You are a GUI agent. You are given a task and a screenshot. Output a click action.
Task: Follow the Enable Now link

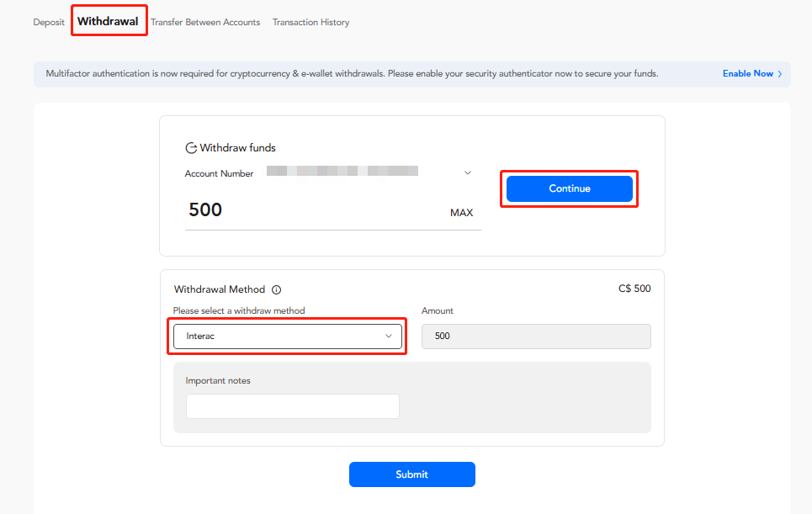tap(747, 74)
